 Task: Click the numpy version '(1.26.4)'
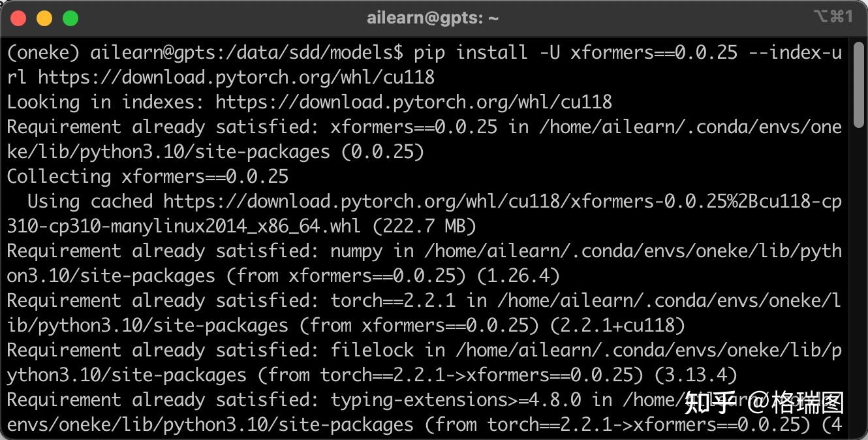[518, 275]
